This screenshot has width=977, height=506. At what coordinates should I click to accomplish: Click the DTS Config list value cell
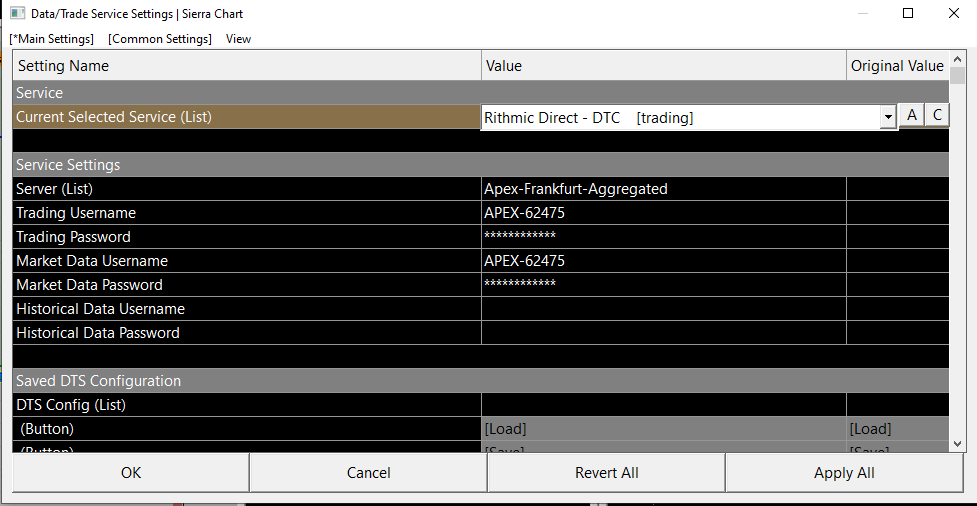(663, 405)
